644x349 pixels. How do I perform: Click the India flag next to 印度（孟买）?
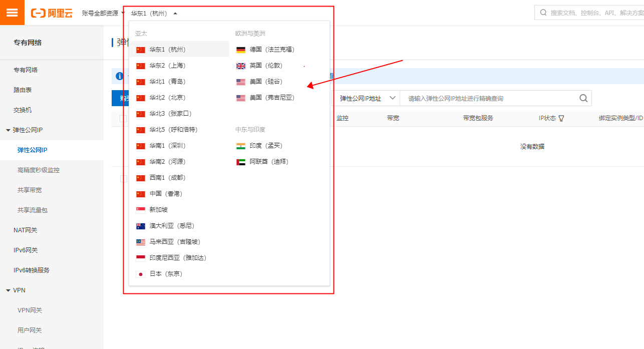[241, 146]
